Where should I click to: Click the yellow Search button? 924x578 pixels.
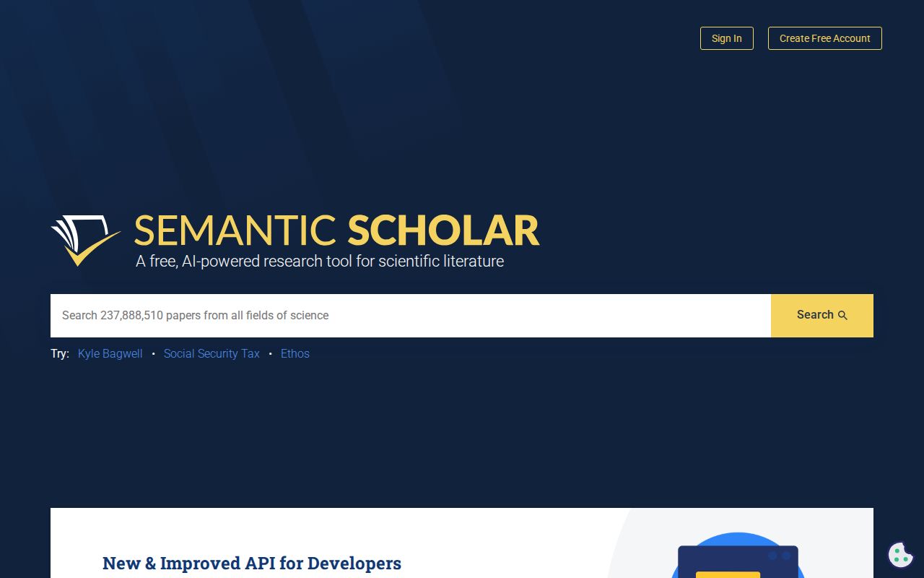click(822, 315)
